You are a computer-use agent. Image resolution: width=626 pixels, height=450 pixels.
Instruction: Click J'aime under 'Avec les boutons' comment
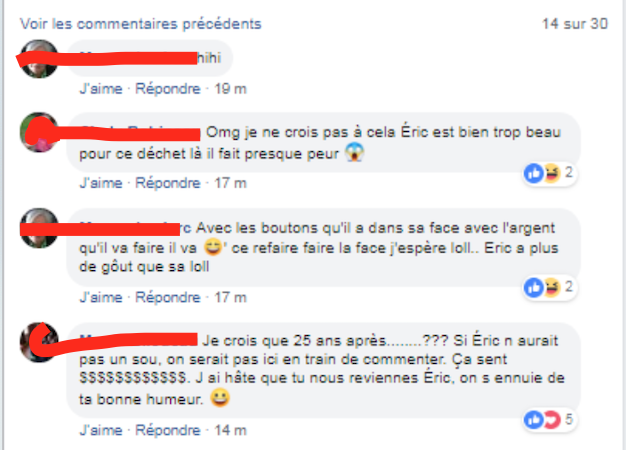tap(101, 297)
